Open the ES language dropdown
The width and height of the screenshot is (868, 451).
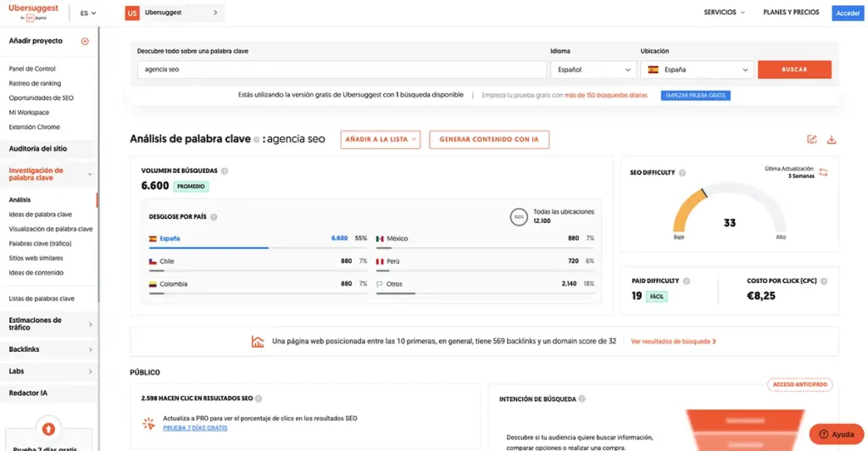pos(88,13)
